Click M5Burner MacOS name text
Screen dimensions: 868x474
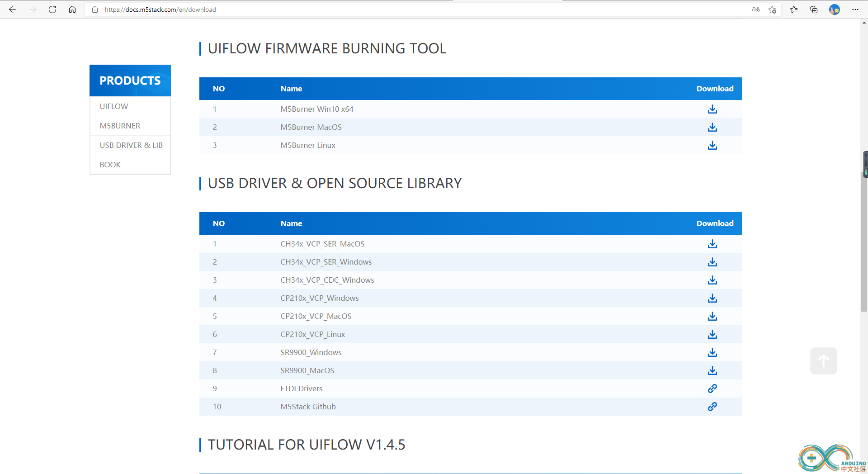point(311,127)
